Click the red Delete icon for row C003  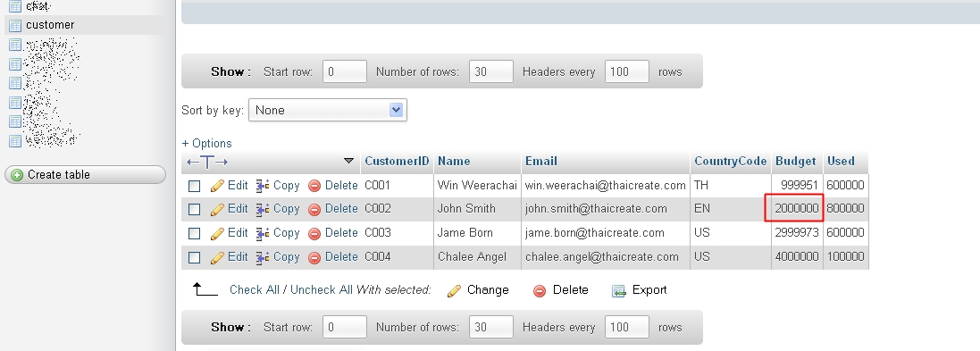314,234
